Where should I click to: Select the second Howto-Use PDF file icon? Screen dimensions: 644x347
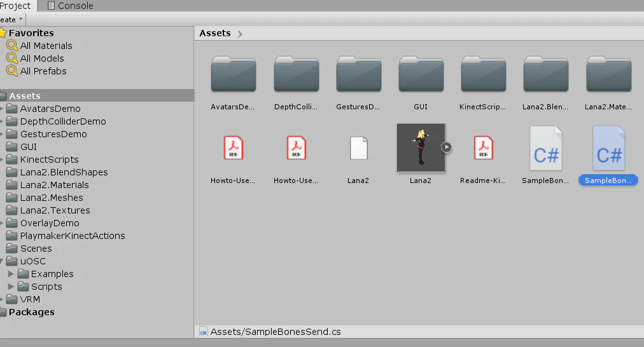(x=296, y=147)
